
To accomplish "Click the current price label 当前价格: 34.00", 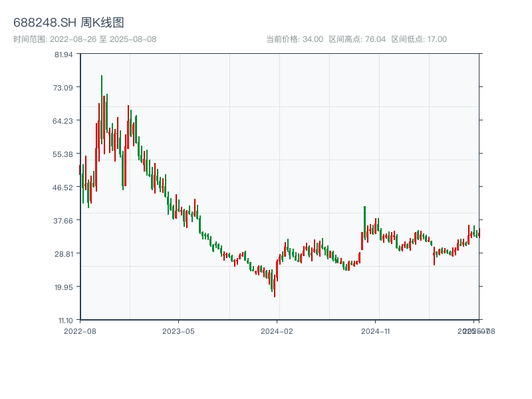I will [x=295, y=39].
